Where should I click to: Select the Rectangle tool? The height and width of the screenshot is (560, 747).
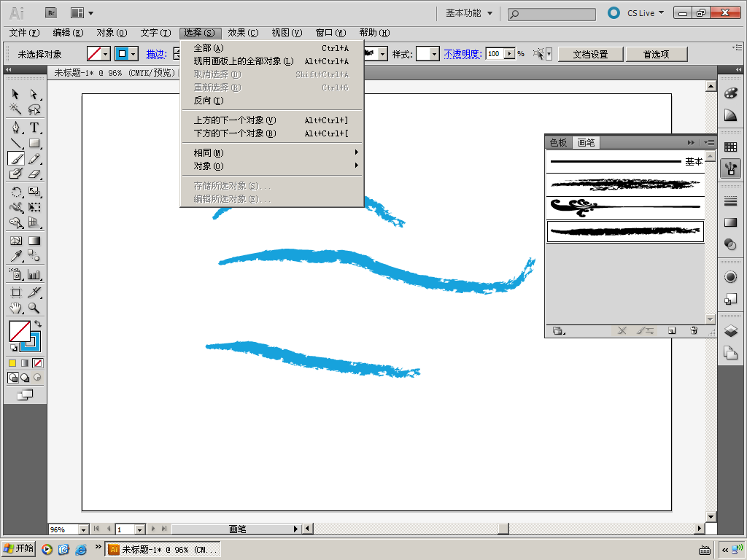(x=34, y=143)
